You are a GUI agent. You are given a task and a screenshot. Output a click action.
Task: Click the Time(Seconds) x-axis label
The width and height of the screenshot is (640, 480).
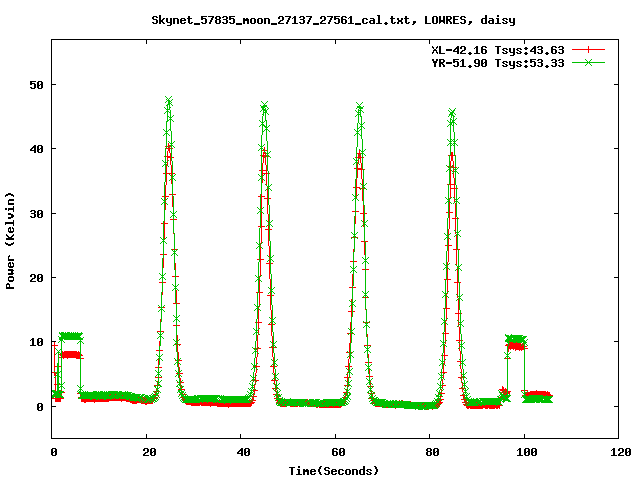334,471
